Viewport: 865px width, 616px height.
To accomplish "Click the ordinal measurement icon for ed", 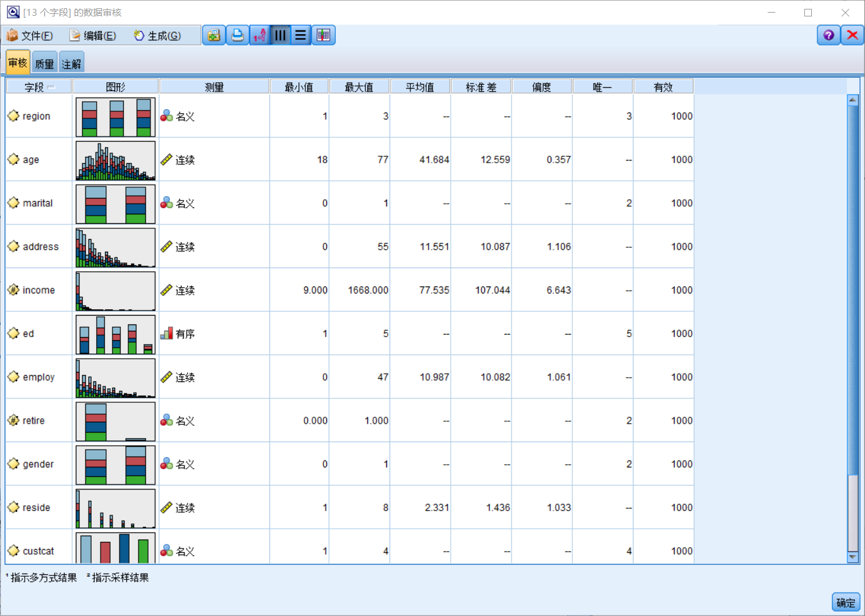I will [x=166, y=333].
